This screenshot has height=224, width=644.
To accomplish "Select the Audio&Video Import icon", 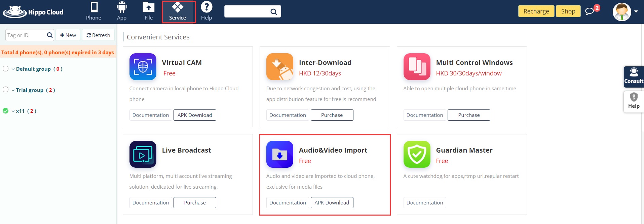I will (x=279, y=154).
